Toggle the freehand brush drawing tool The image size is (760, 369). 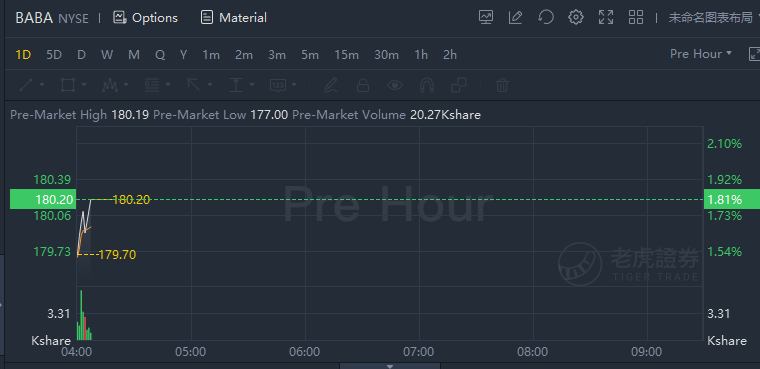[x=331, y=85]
